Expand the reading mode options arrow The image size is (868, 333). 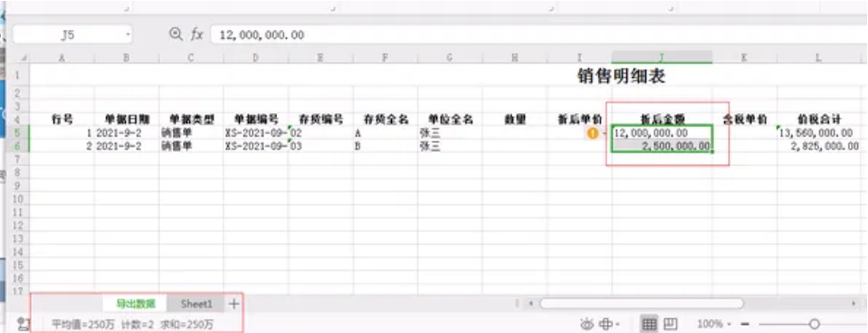pos(617,325)
